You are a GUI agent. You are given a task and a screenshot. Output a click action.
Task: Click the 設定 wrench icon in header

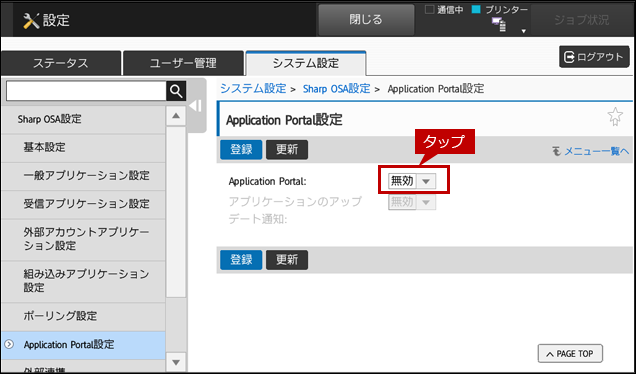click(x=31, y=20)
